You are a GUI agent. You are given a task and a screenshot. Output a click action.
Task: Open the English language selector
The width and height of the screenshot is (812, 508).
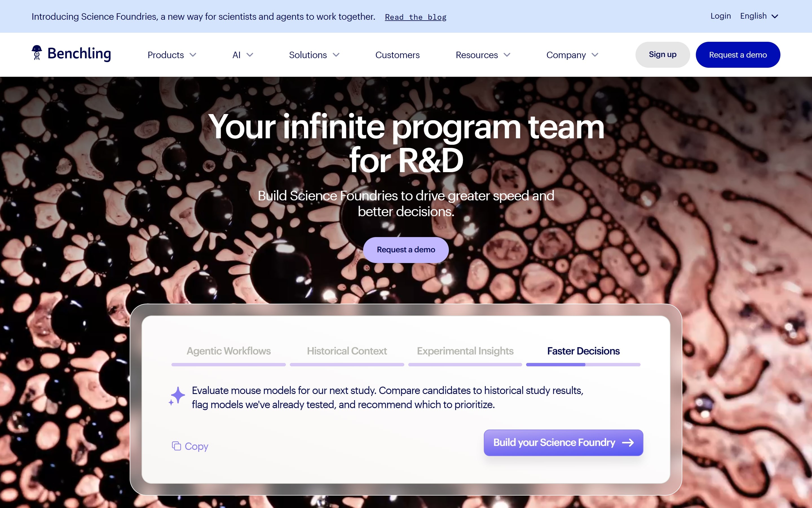point(759,16)
